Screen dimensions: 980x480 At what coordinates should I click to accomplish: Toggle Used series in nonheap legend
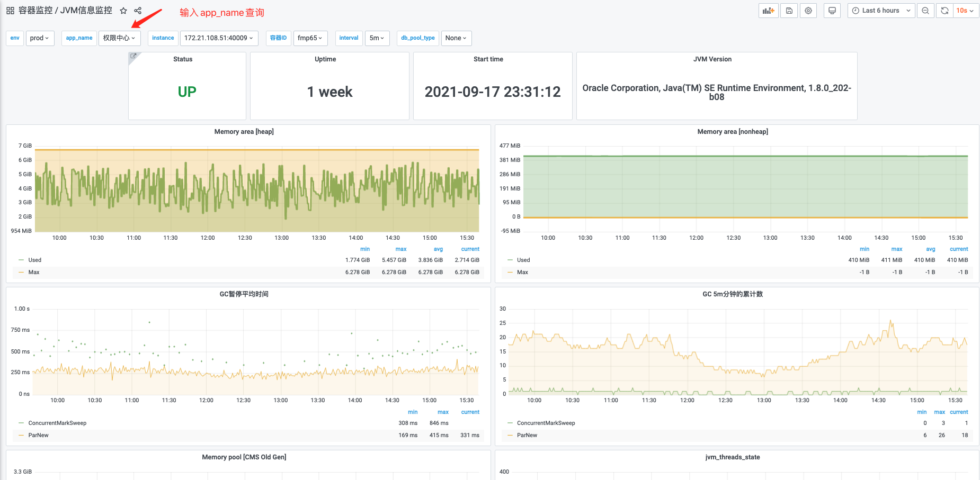[x=523, y=260]
